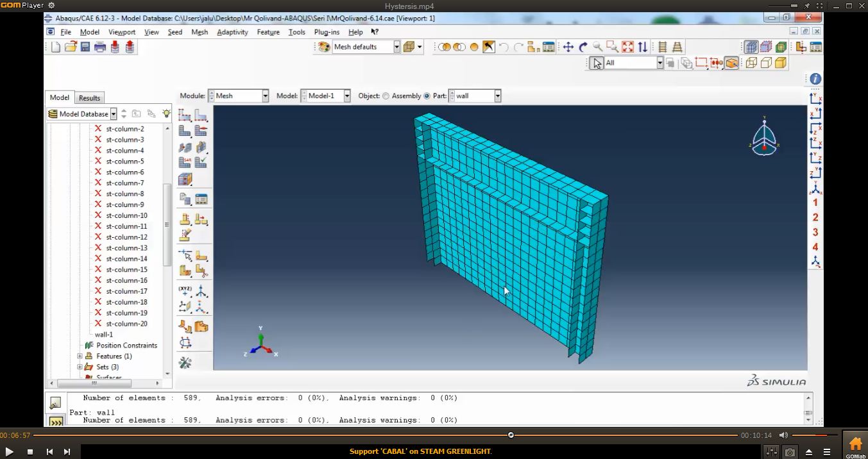Apply saved view number 3
The height and width of the screenshot is (459, 868).
(815, 232)
